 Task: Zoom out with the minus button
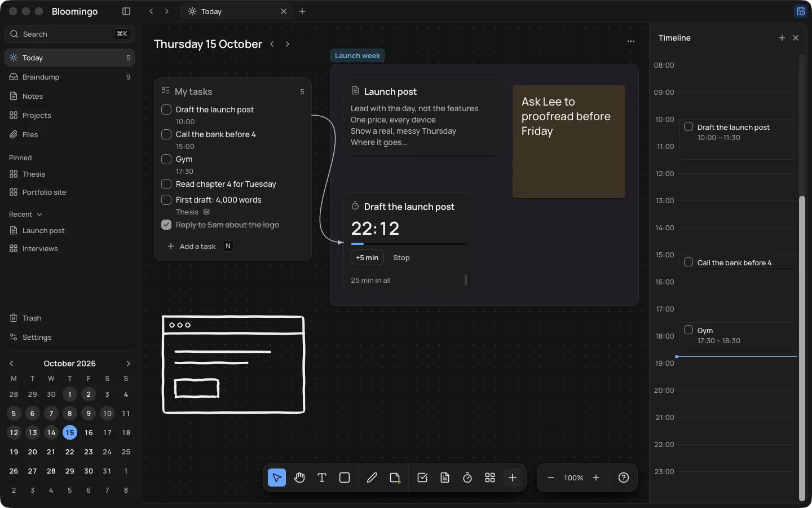click(551, 478)
